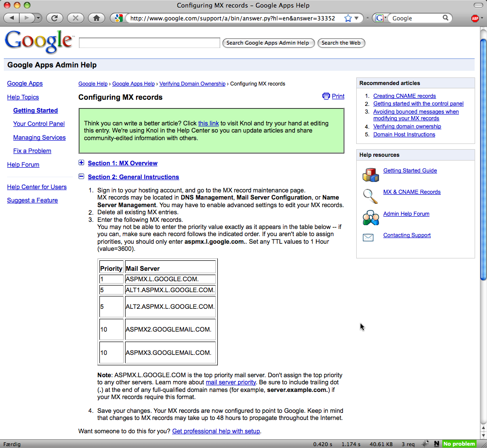Screen dimensions: 487x448
Task: Open Getting started with the control panel
Action: point(419,104)
